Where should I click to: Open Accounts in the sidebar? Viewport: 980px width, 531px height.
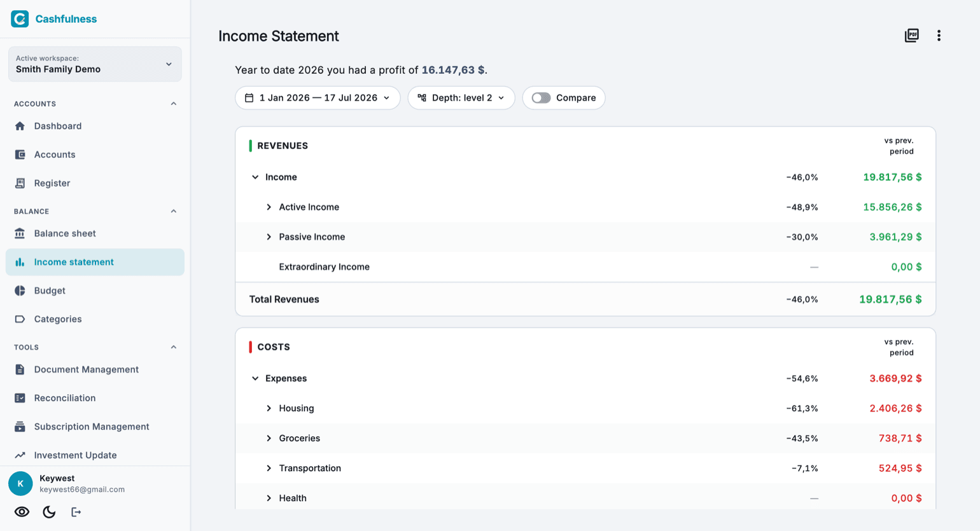pyautogui.click(x=95, y=155)
